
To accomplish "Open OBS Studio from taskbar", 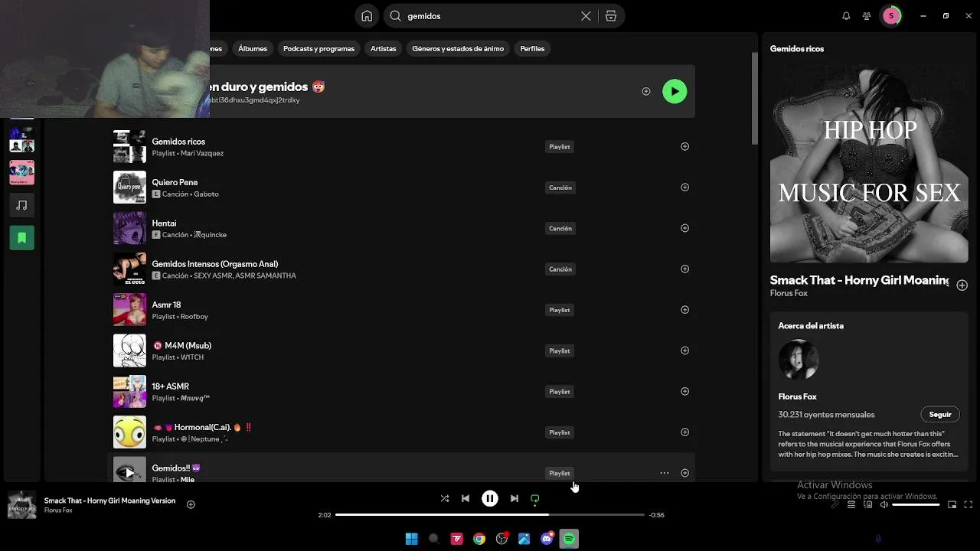I will point(501,539).
